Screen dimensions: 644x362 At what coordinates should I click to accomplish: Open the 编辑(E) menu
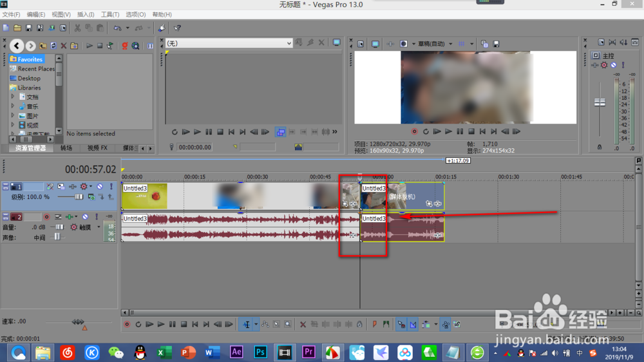click(x=35, y=14)
